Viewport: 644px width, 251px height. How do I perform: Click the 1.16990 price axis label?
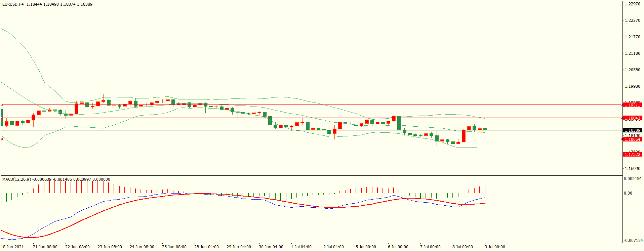[632, 169]
